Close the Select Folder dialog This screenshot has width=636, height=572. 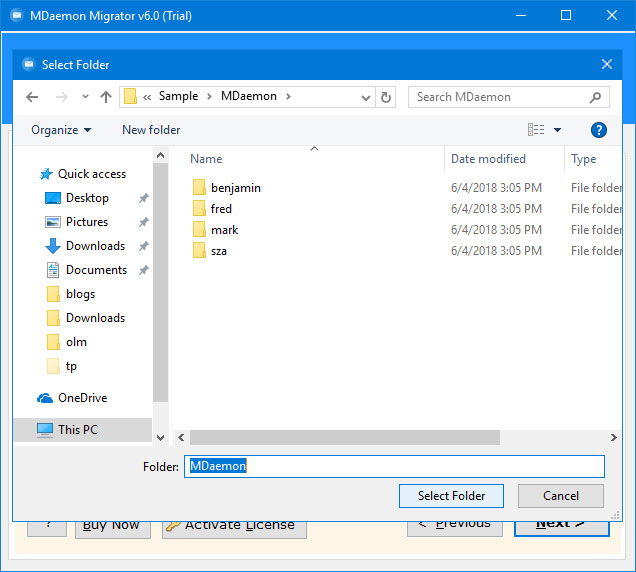point(607,64)
